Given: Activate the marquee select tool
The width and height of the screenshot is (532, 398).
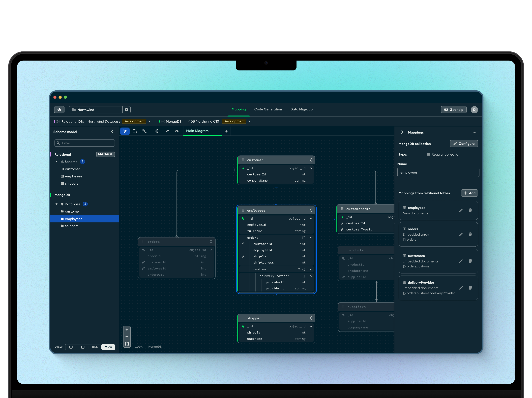Looking at the screenshot, I should click(135, 131).
